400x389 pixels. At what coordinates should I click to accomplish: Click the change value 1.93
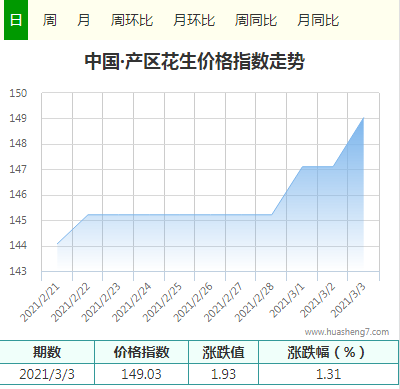[223, 374]
